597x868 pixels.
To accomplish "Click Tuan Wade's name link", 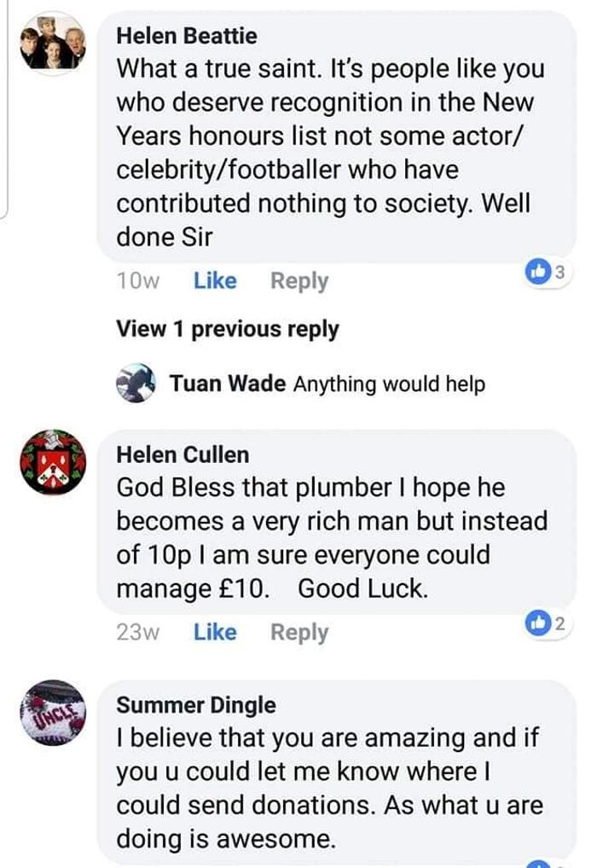I will point(227,384).
